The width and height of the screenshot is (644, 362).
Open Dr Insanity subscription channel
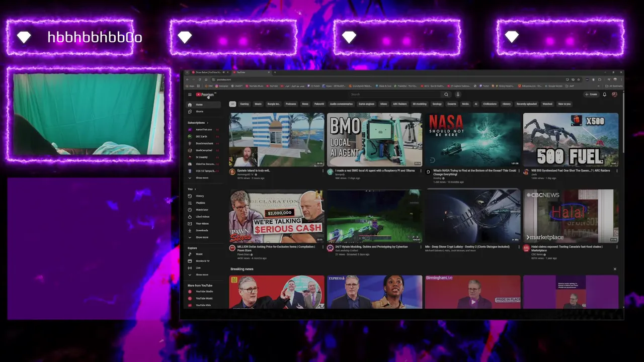point(203,157)
